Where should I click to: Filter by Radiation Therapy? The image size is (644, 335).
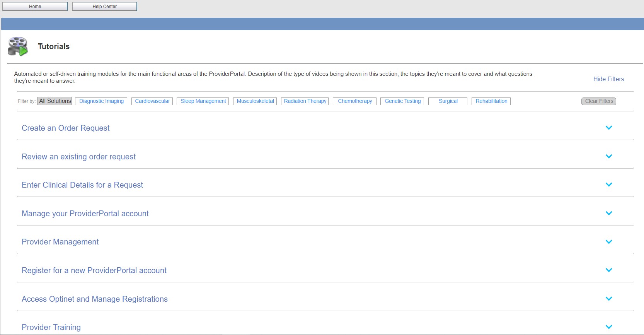point(305,101)
